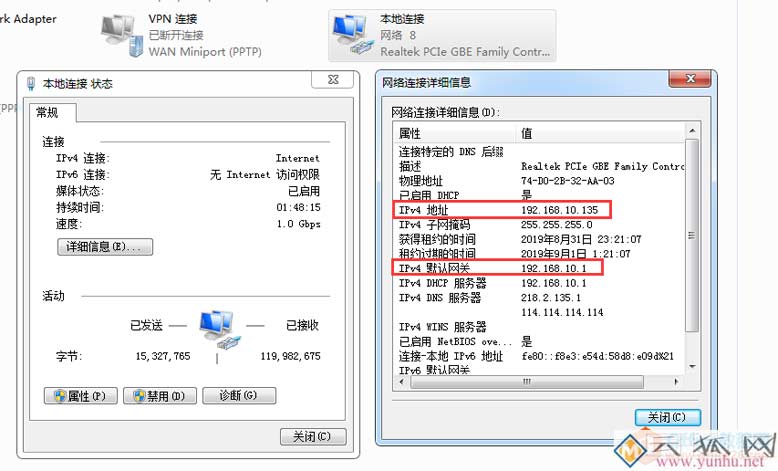
Task: Select the 连接特定的 DNS 后缀 row
Action: click(x=540, y=152)
